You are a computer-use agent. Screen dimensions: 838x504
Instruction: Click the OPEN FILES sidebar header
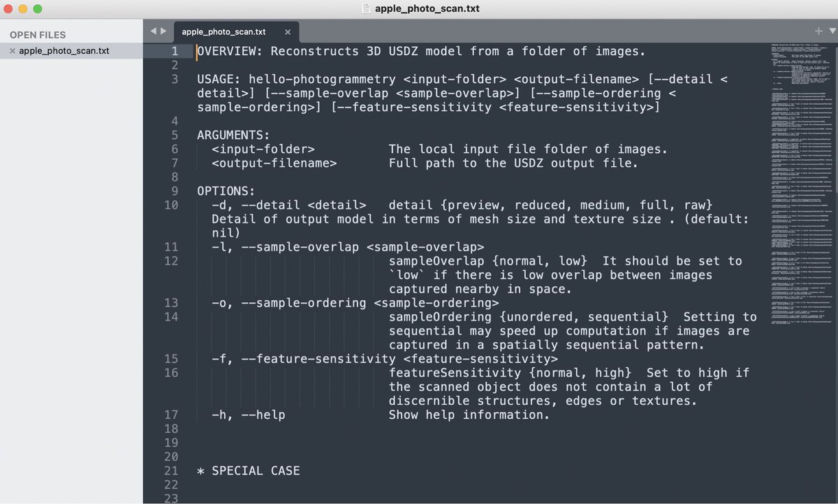38,35
